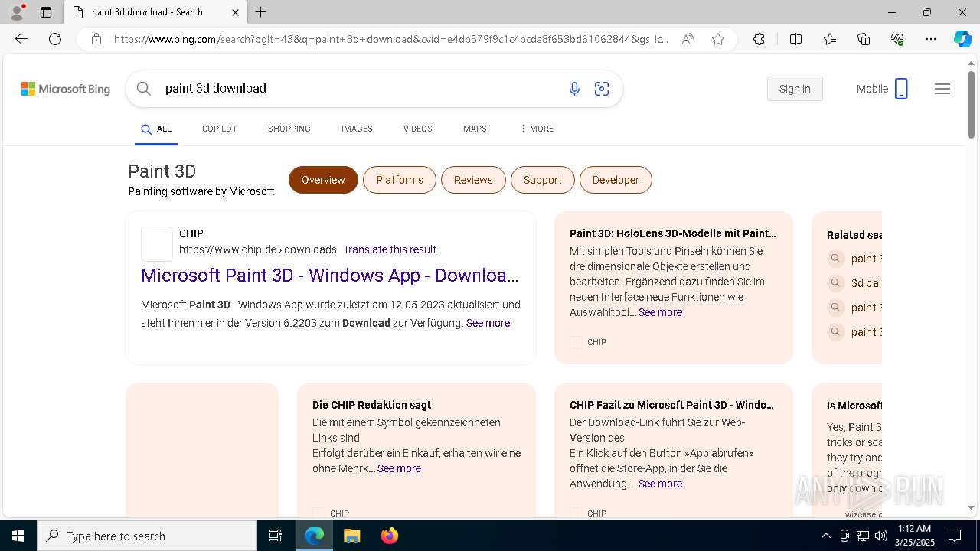
Task: Select the Reviews pill
Action: [473, 180]
